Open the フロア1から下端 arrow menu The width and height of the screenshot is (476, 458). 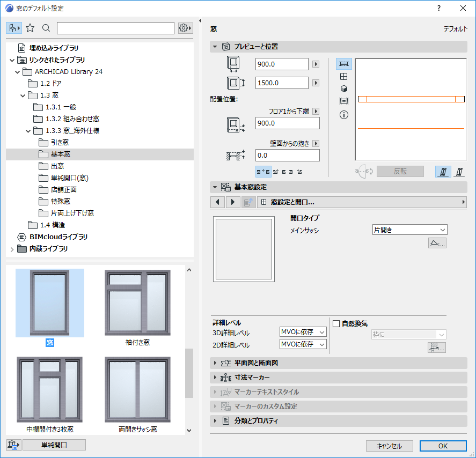tap(316, 111)
